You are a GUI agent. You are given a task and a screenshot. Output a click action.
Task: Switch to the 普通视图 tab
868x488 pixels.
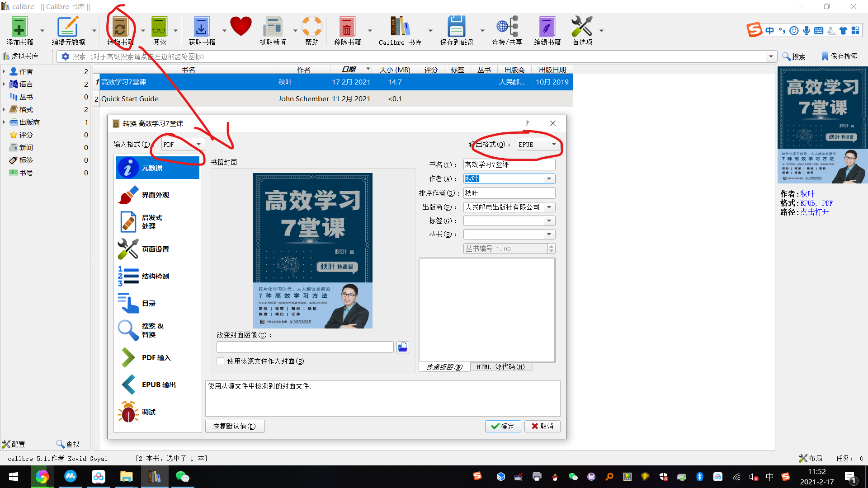(x=443, y=366)
